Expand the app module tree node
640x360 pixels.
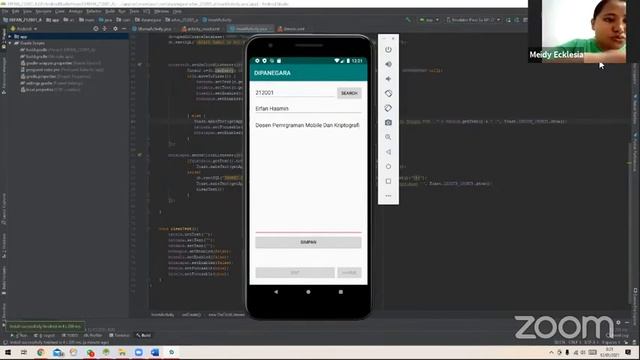(10, 36)
